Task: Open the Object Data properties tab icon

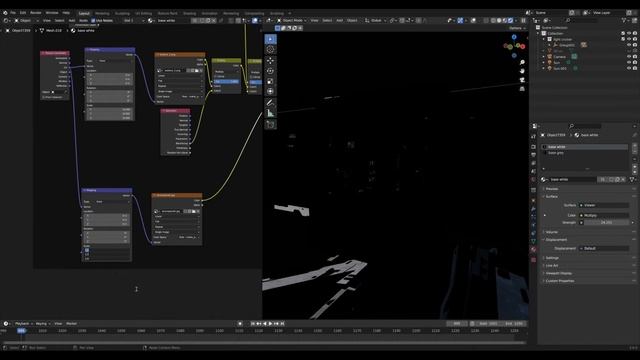Action: [533, 241]
